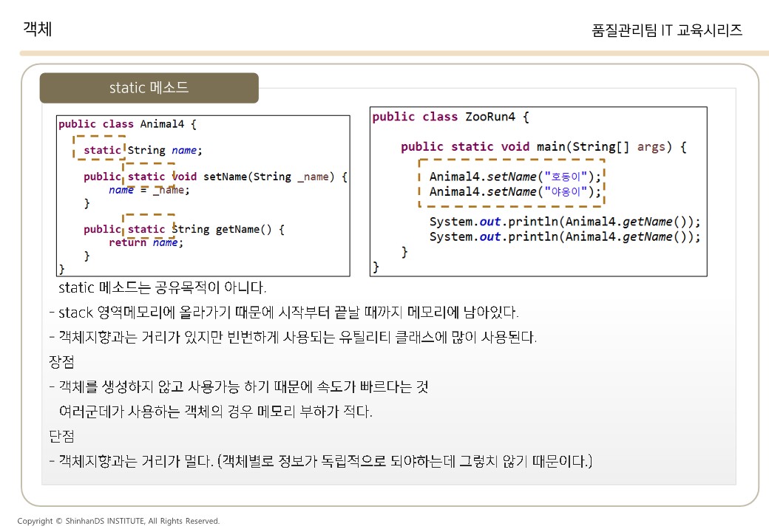
Task: Click the 'String getName()' method signature
Action: click(x=184, y=229)
